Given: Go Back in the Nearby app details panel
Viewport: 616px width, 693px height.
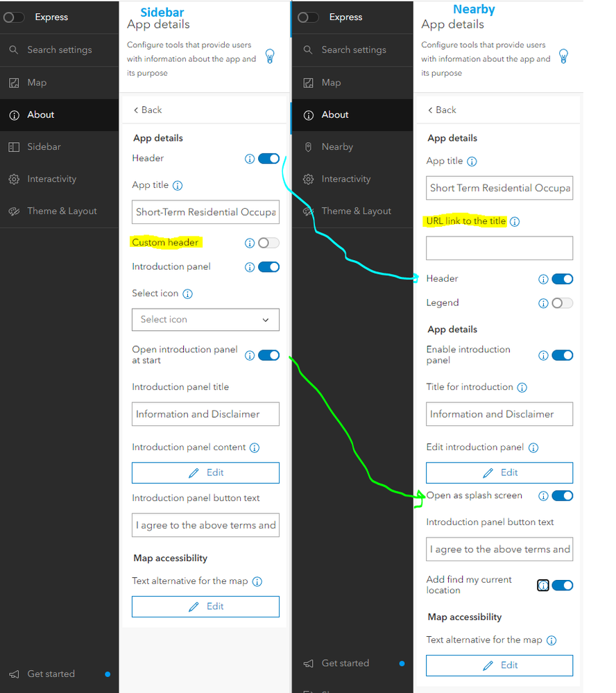Looking at the screenshot, I should coord(442,110).
